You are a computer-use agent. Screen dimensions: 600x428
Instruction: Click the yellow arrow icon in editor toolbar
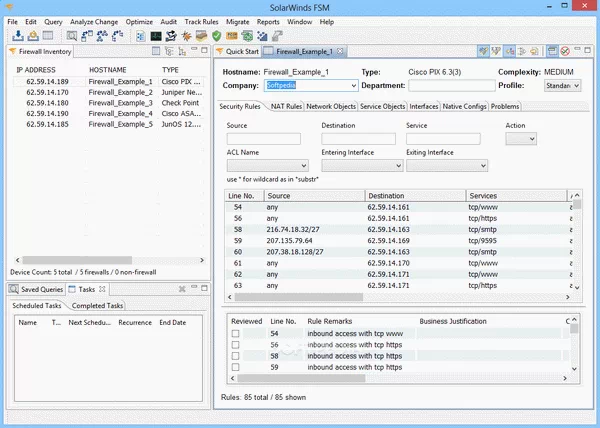coord(535,51)
